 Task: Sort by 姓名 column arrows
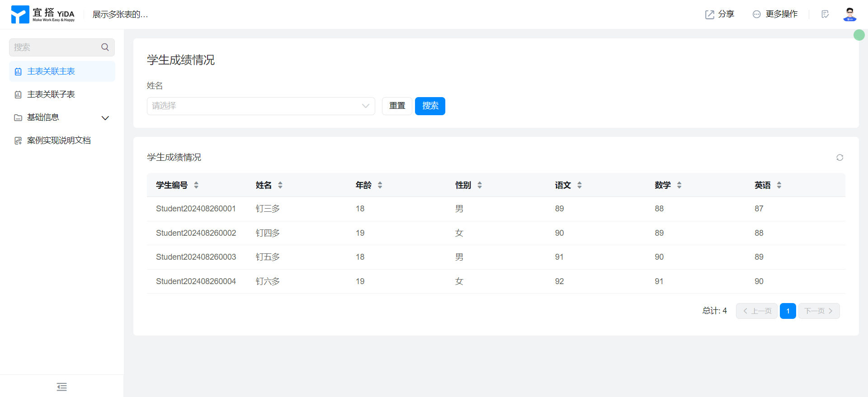point(280,185)
